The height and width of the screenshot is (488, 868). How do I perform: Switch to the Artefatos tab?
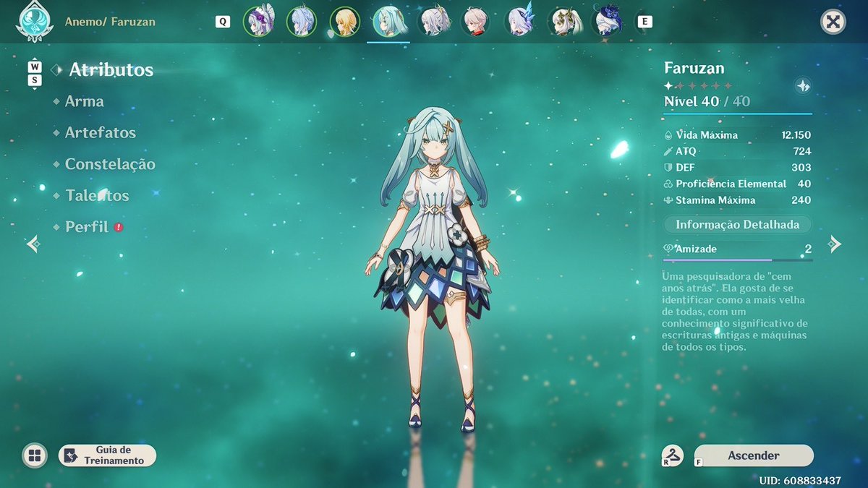[100, 133]
